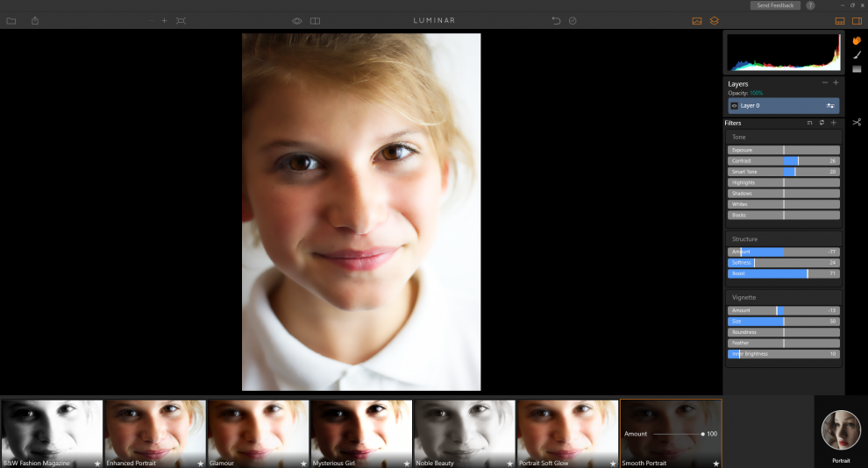The width and height of the screenshot is (868, 468).
Task: Click the export/share image icon
Action: [35, 20]
